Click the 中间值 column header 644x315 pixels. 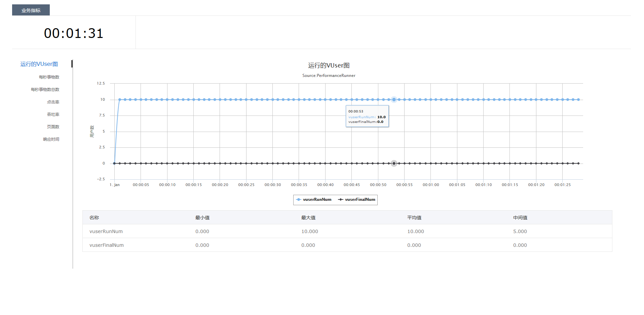pyautogui.click(x=520, y=218)
